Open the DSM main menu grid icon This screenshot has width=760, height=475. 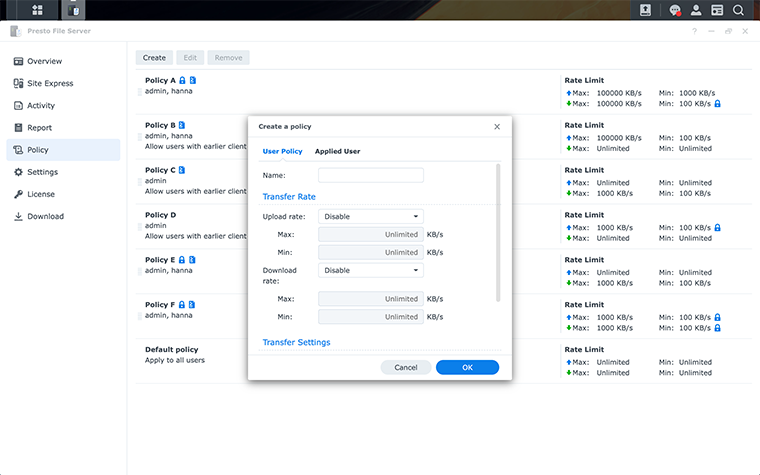click(37, 10)
